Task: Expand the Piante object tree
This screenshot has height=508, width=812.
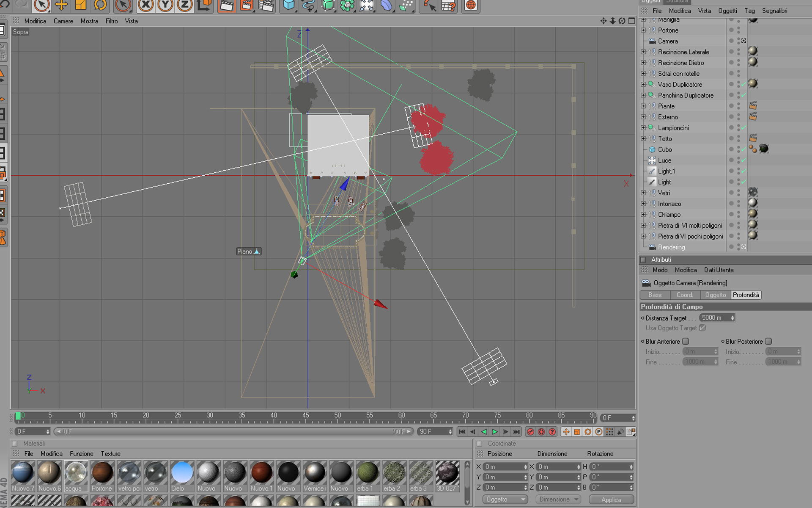Action: pyautogui.click(x=643, y=106)
